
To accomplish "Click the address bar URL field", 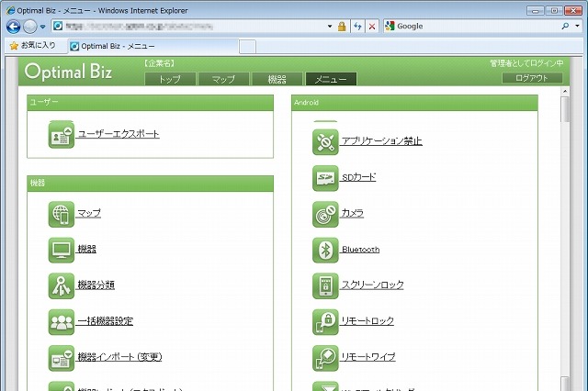I will (193, 27).
